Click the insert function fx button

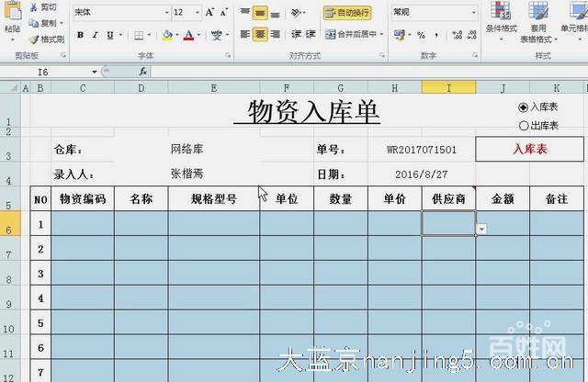click(x=142, y=72)
